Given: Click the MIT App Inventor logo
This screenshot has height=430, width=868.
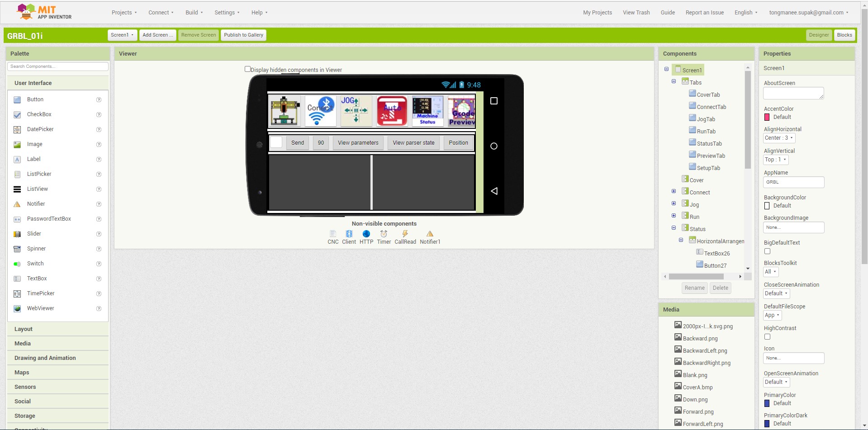Looking at the screenshot, I should (44, 12).
